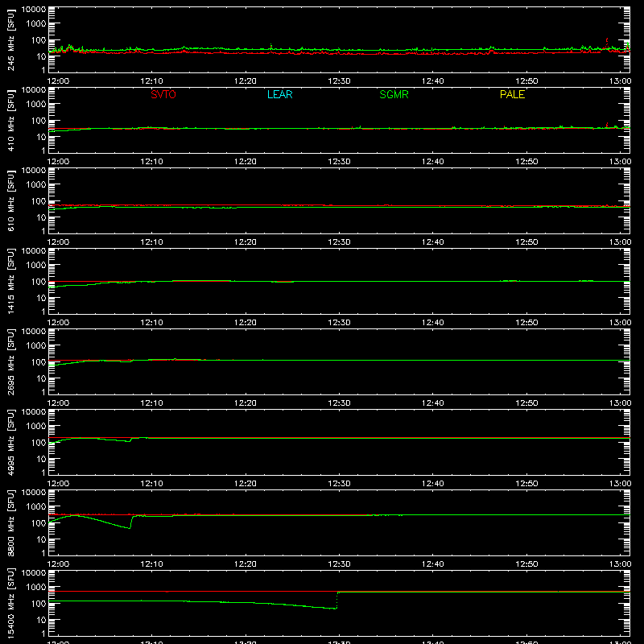This screenshot has height=644, width=644.
Task: Select the '15400 MHz [SFU]' axis title
Action: click(x=11, y=603)
